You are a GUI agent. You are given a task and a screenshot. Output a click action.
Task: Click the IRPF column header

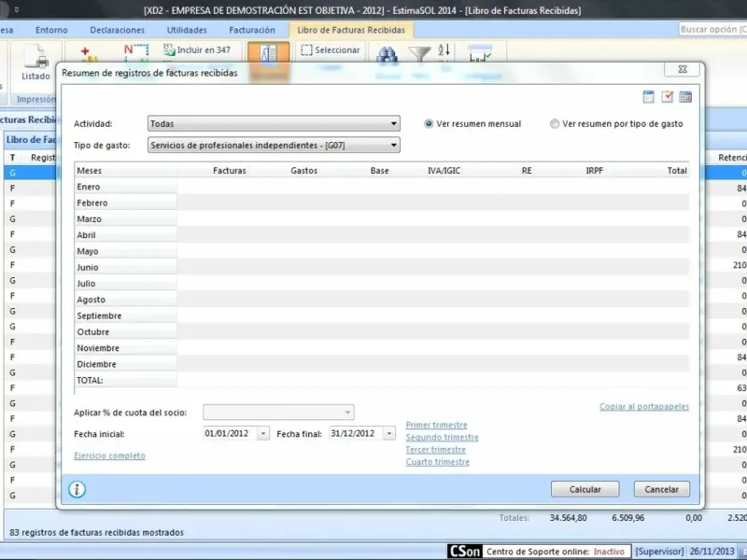[x=595, y=171]
